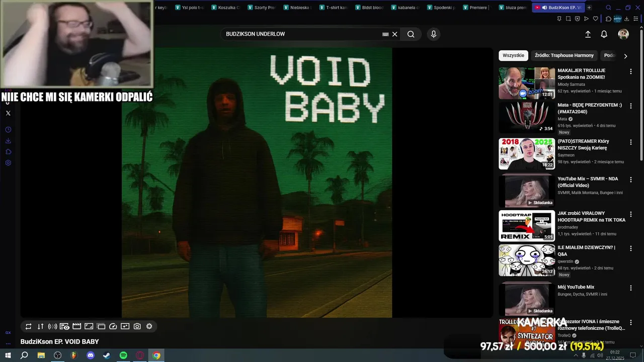Open Mój YouTube Mix playlist thumbnail

[x=527, y=299]
